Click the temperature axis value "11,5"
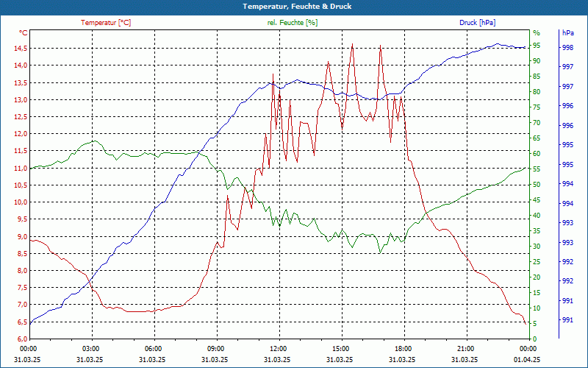The image size is (588, 368). 21,151
